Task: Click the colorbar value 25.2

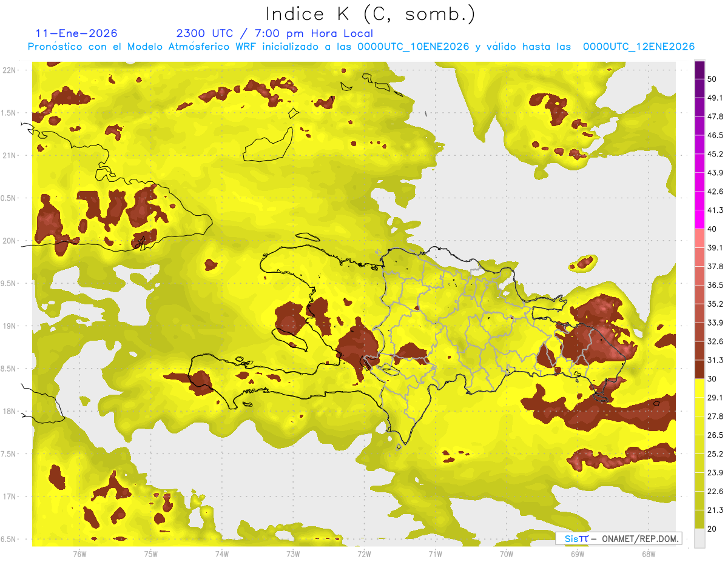Action: pos(715,454)
